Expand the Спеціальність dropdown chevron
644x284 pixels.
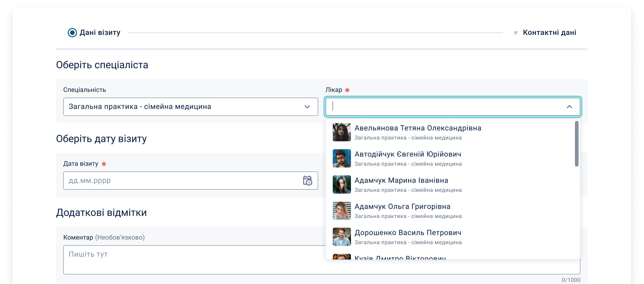(x=307, y=107)
